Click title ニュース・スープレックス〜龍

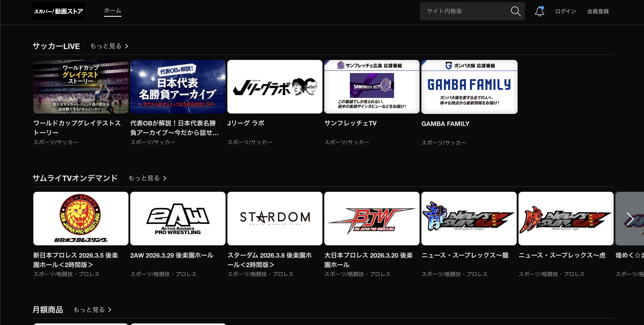click(x=465, y=255)
